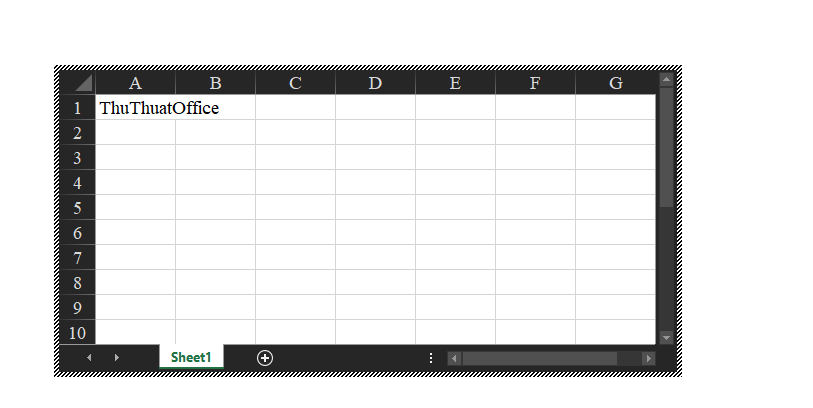Select row 5 header
813x408 pixels.
click(77, 208)
